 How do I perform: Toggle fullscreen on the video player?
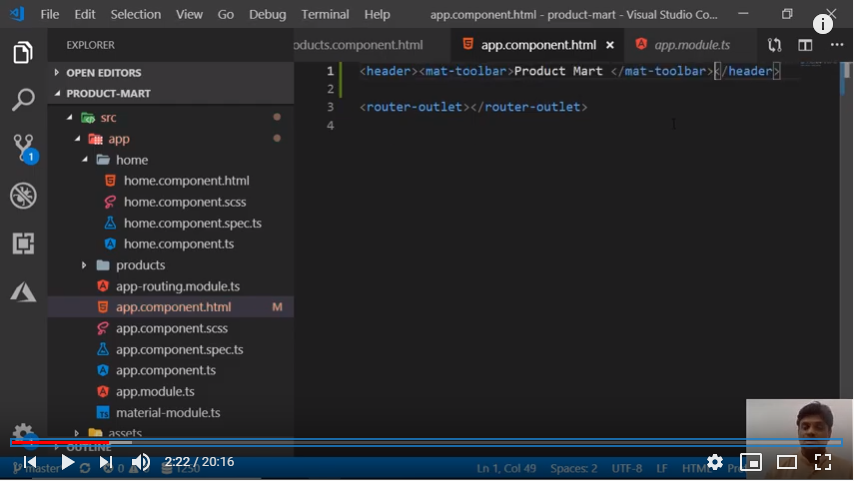point(823,462)
